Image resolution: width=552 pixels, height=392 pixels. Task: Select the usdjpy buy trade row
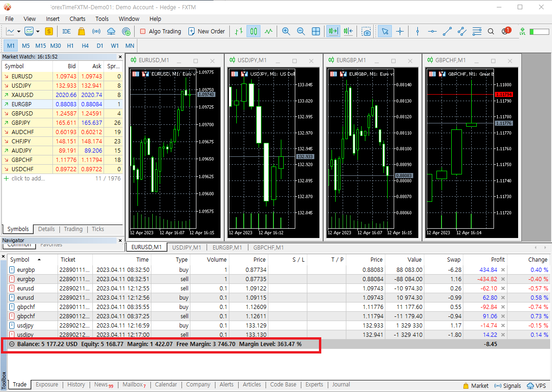coord(278,326)
